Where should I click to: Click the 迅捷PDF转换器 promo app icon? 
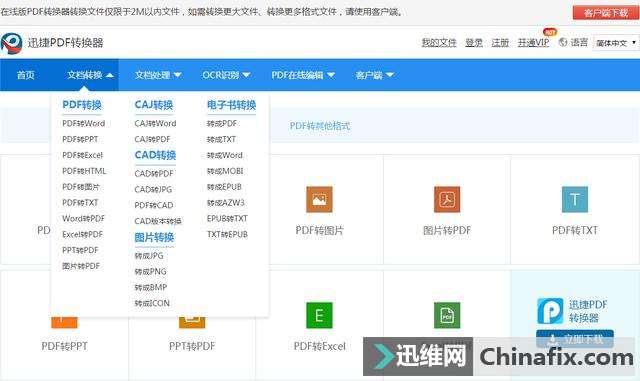pyautogui.click(x=550, y=311)
